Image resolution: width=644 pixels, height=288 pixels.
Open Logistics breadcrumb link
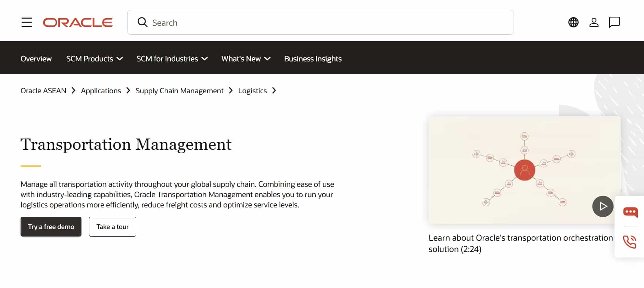click(252, 91)
